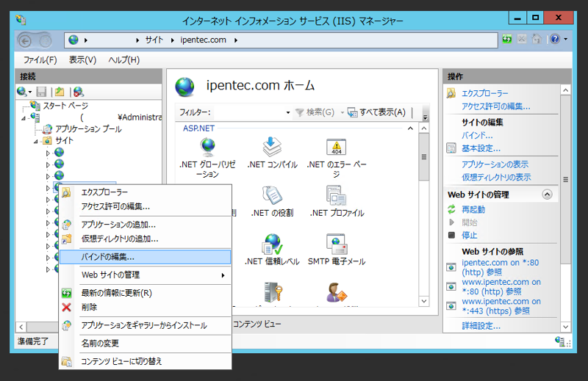Click the 停止 link
588x381 pixels.
pyautogui.click(x=469, y=235)
